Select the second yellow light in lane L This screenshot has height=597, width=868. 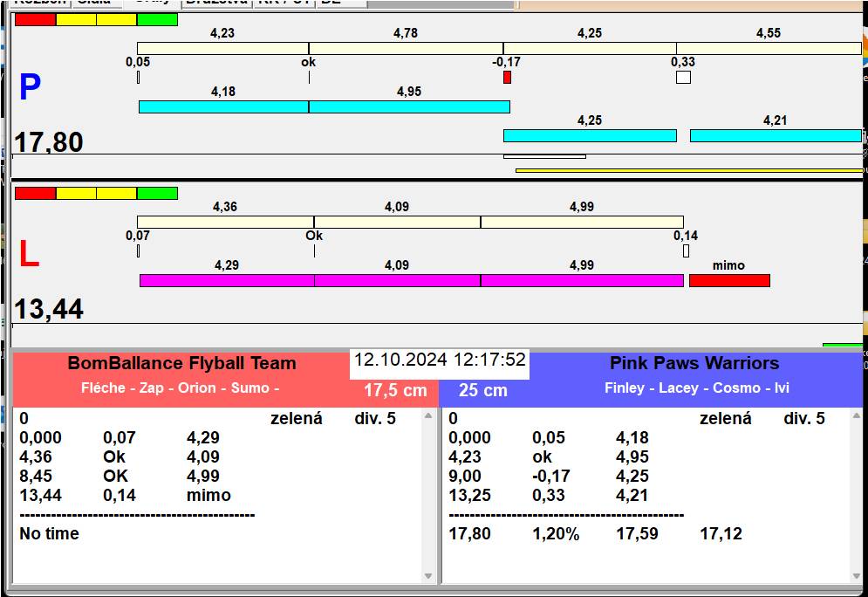click(x=116, y=193)
